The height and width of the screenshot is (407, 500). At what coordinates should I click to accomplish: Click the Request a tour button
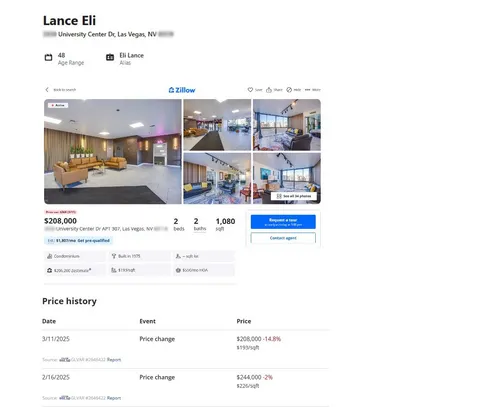283,222
